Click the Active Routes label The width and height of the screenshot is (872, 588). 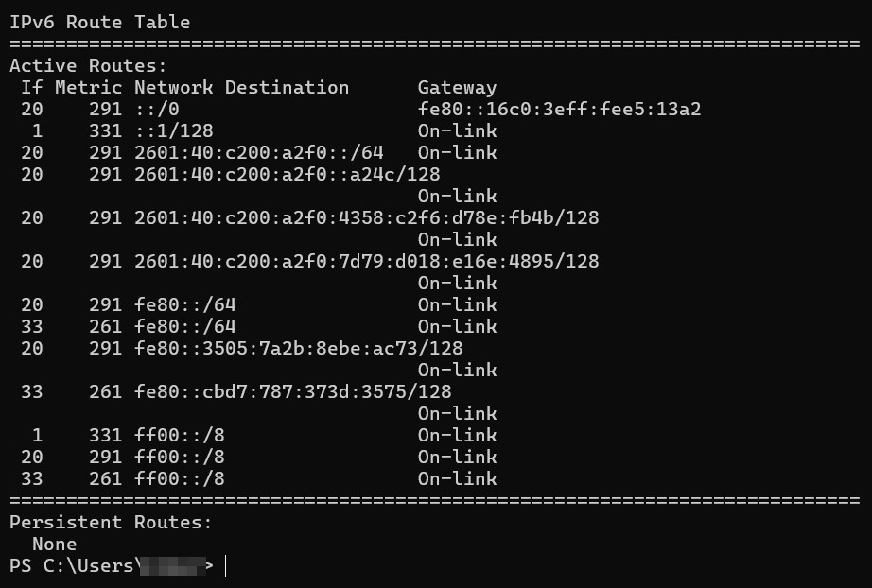(88, 65)
